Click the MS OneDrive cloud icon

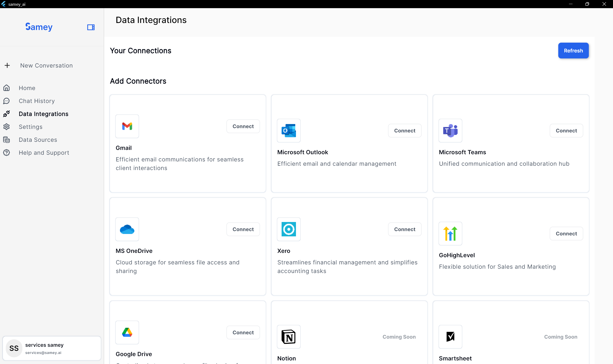click(127, 229)
